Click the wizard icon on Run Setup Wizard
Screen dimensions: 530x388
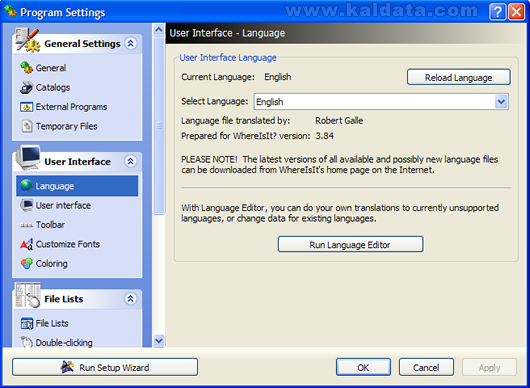point(67,367)
